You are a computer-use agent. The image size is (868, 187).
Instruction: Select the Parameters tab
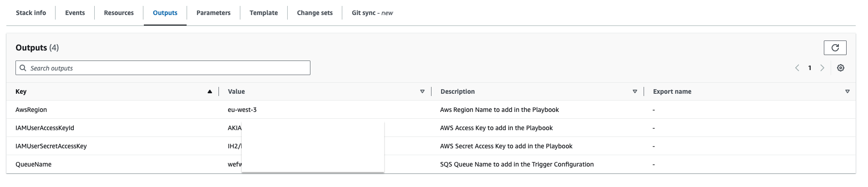point(213,13)
